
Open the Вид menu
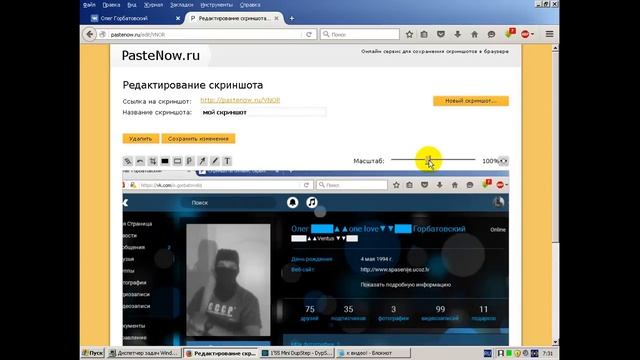(x=132, y=5)
